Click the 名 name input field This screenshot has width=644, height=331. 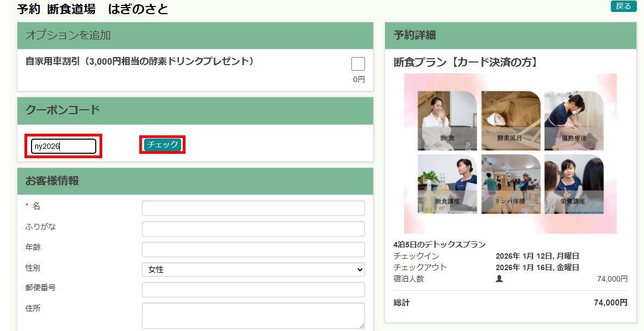[253, 208]
